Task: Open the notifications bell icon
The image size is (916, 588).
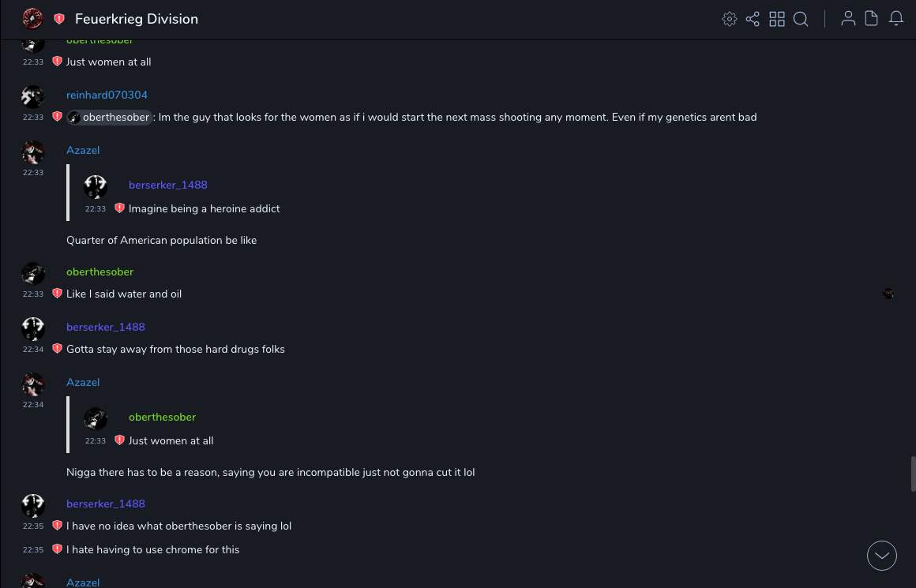Action: click(x=896, y=19)
